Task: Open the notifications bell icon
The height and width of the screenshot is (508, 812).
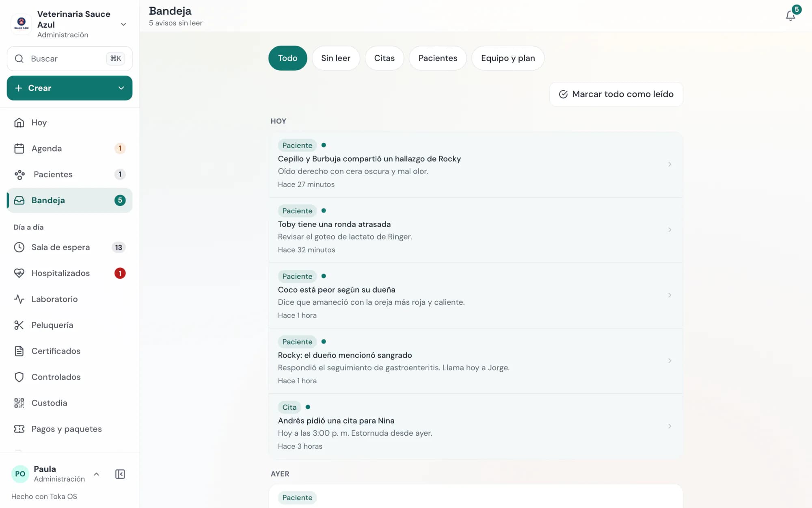Action: pos(790,16)
